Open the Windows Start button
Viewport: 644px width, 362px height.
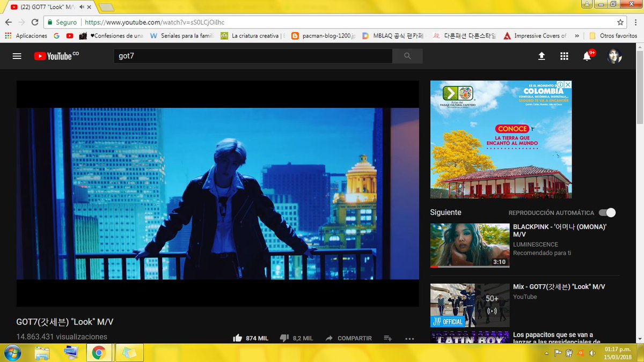click(x=12, y=352)
